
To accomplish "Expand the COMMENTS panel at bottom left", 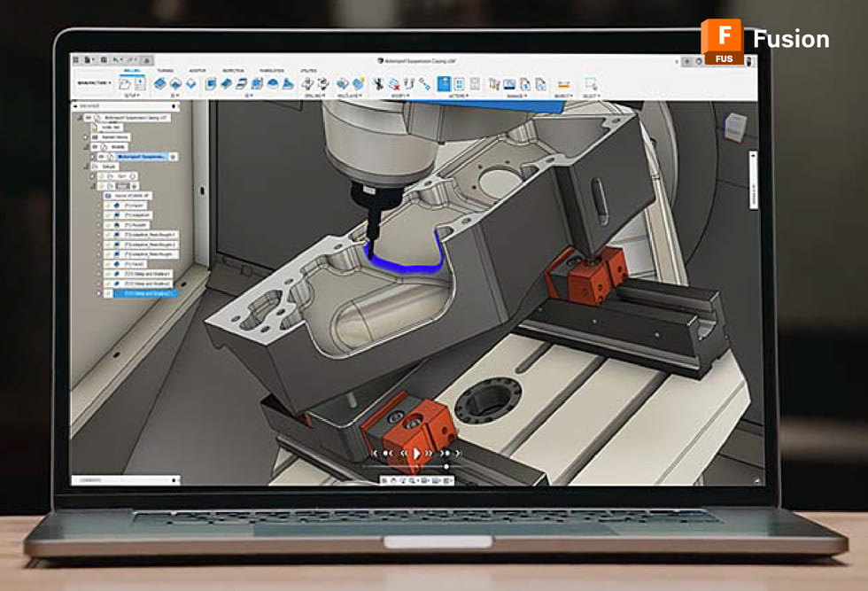I will (x=174, y=479).
